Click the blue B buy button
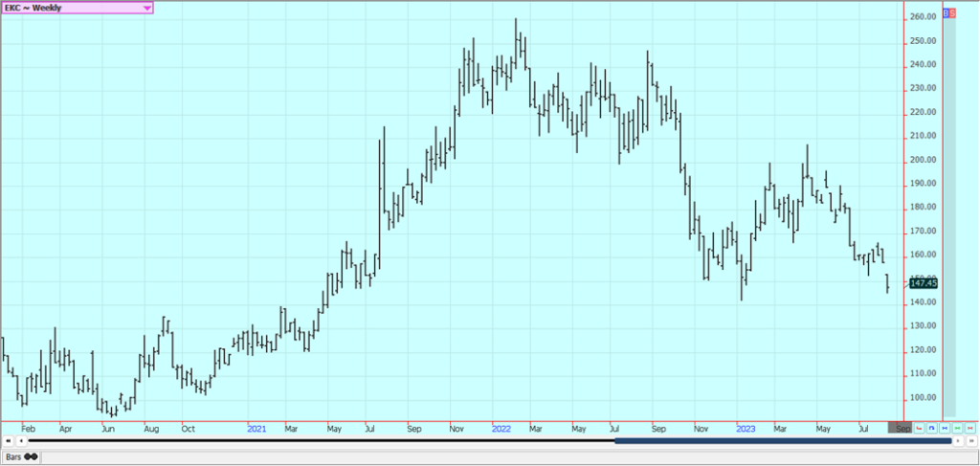This screenshot has width=980, height=466. pos(946,12)
